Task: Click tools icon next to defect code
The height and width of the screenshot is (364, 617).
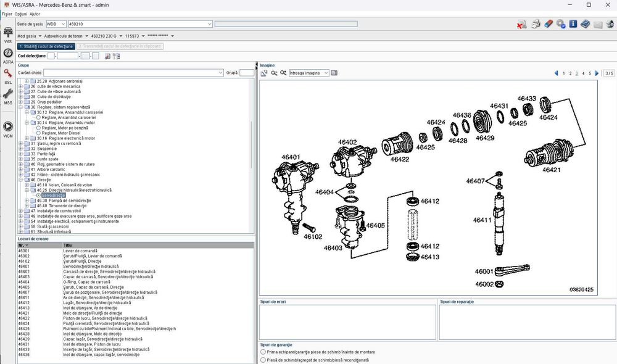Action: pyautogui.click(x=116, y=56)
